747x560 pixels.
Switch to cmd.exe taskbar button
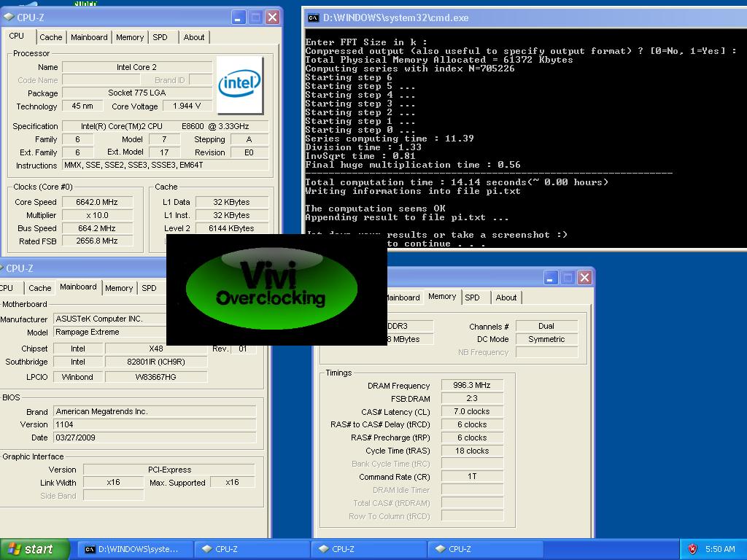(135, 549)
